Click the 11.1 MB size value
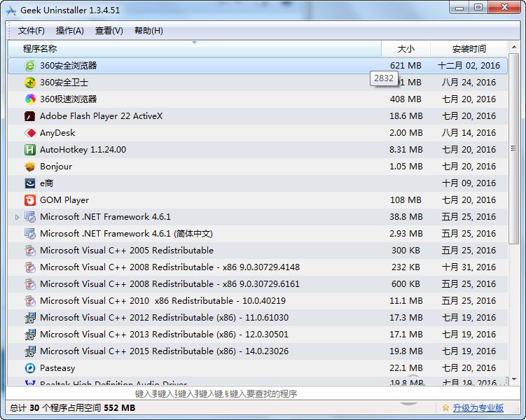Image resolution: width=526 pixels, height=420 pixels. (406, 301)
